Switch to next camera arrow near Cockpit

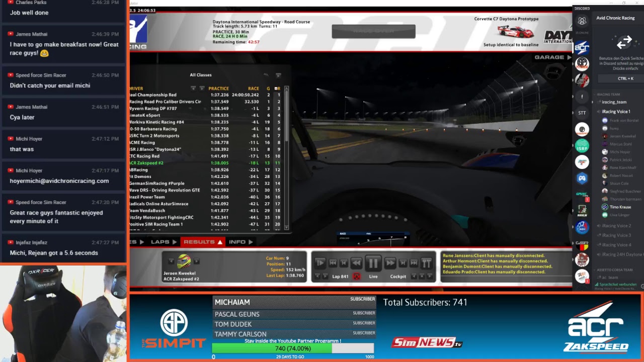tap(429, 276)
